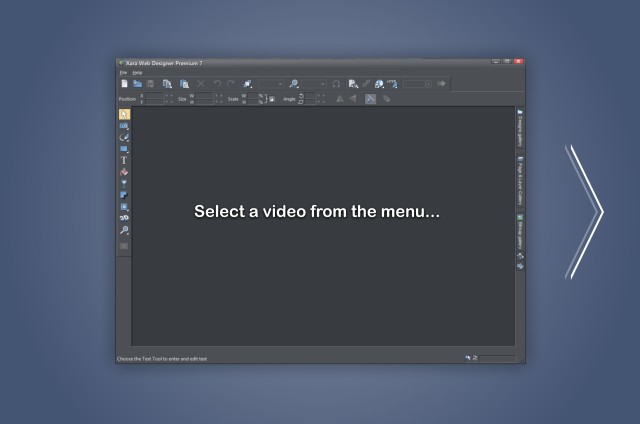Activate the Zoom magnifier tool in sidebar
This screenshot has height=424, width=640.
click(x=124, y=230)
